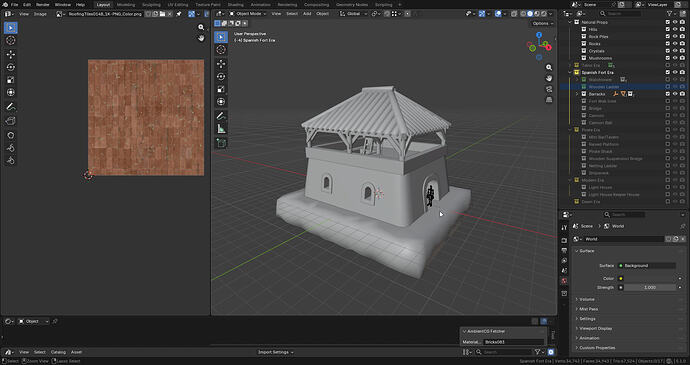Expand the Barracks collection in the outliner
The height and width of the screenshot is (365, 690).
577,94
